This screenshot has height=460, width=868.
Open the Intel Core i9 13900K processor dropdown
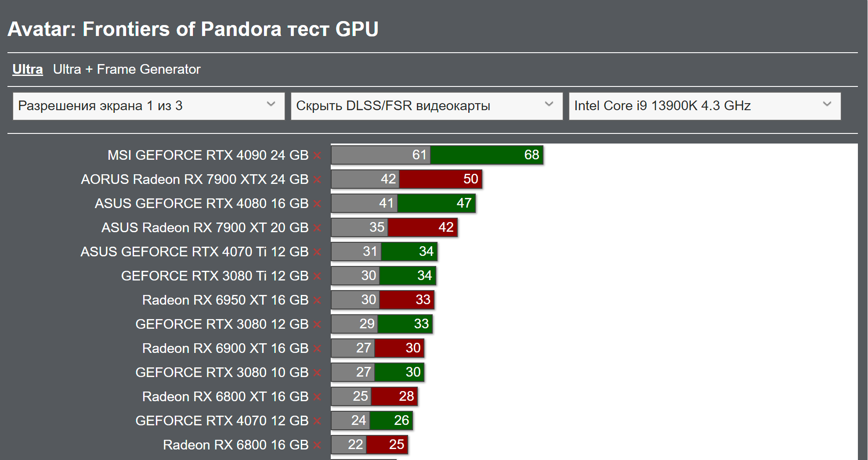pos(704,106)
